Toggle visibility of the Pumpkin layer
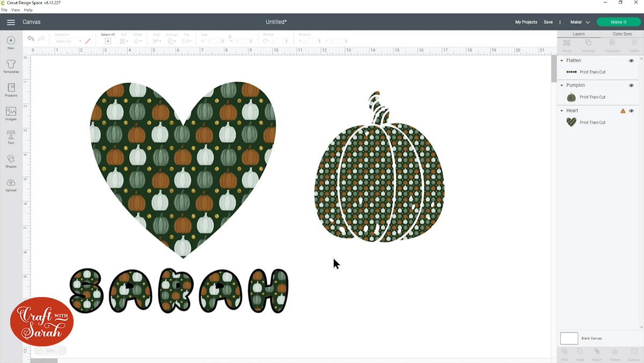Image resolution: width=644 pixels, height=363 pixels. coord(631,85)
